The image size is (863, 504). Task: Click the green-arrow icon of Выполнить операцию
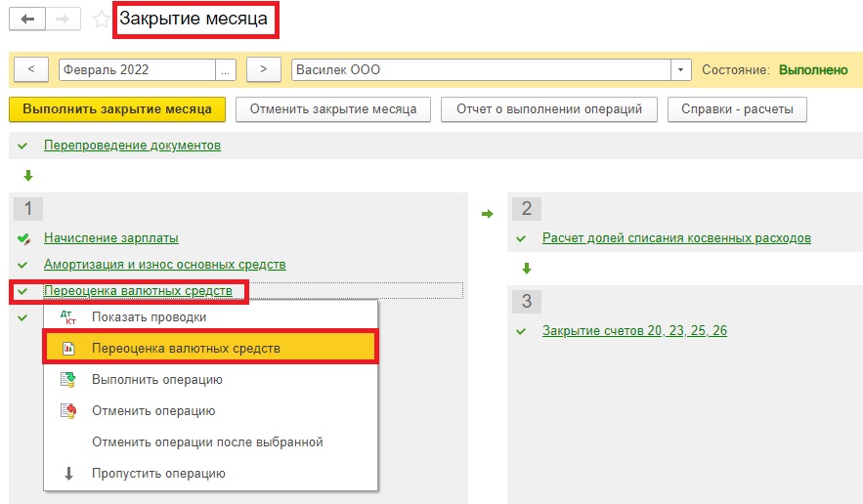(68, 380)
